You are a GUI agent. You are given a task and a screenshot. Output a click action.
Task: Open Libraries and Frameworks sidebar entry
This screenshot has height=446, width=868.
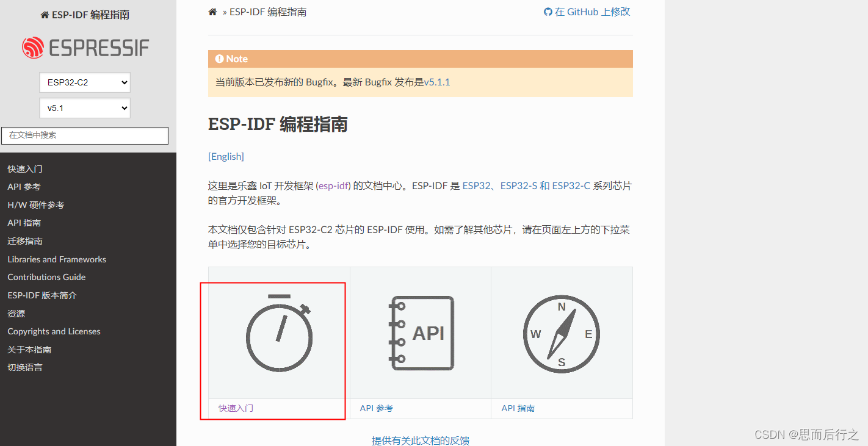[x=57, y=259]
